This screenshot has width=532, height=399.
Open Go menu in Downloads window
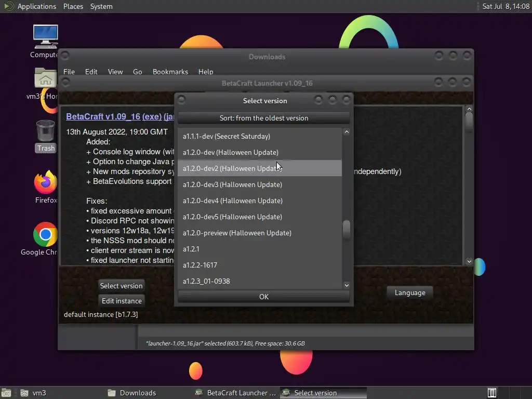pos(137,72)
